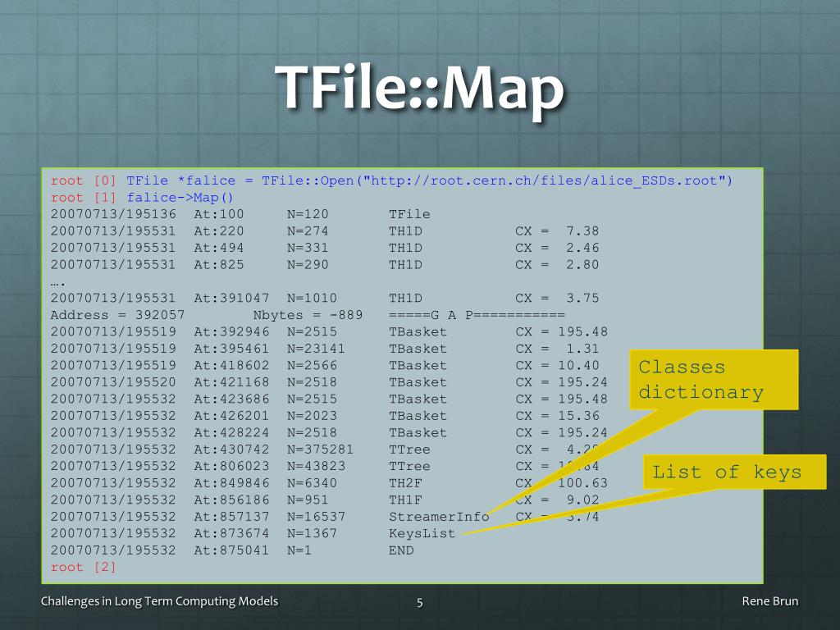The image size is (840, 630).
Task: Select the TBasket row At:392946
Action: (329, 331)
